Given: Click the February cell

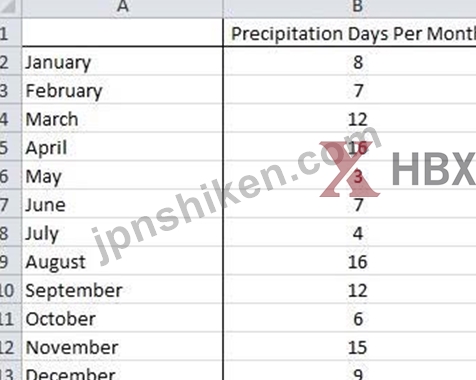Looking at the screenshot, I should (122, 90).
